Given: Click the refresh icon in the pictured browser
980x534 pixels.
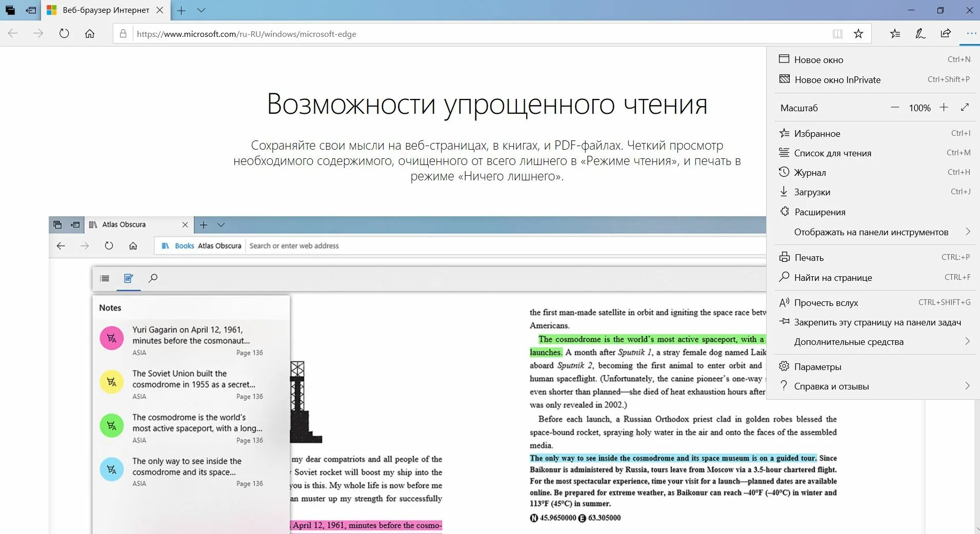Looking at the screenshot, I should coord(109,245).
